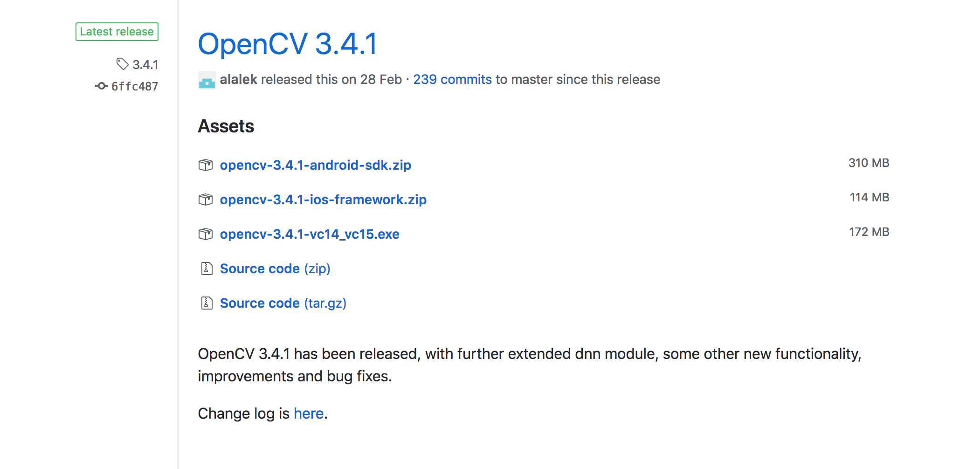
Task: Click the package icon beside android-sdk.zip
Action: 206,165
